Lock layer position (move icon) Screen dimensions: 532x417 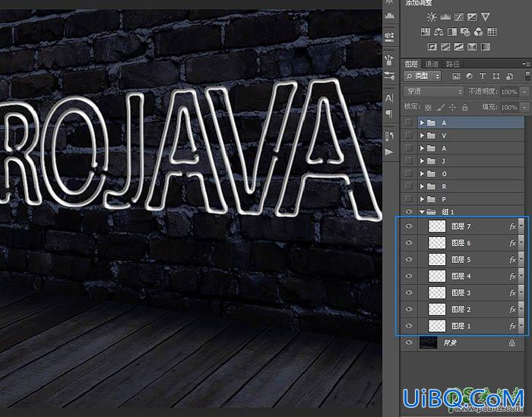tap(453, 107)
